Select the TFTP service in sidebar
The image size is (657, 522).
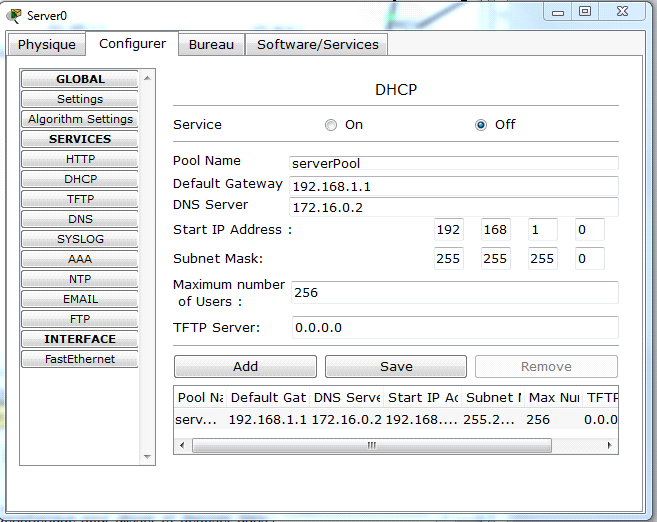click(80, 199)
